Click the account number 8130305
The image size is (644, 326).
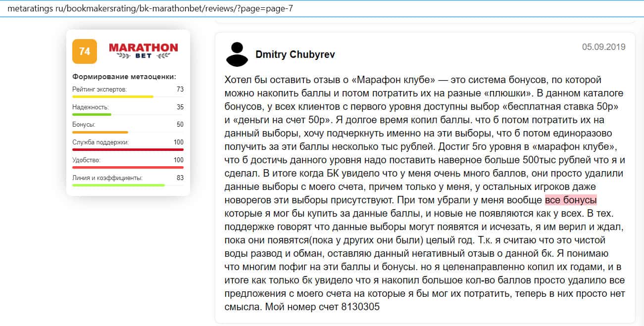[x=360, y=307]
